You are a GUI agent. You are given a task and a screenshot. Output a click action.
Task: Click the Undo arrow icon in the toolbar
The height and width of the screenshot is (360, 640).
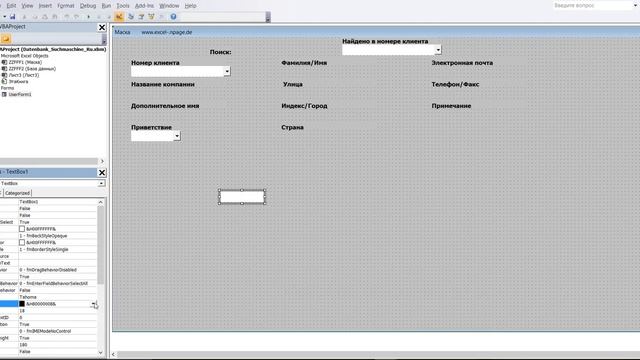pyautogui.click(x=67, y=17)
